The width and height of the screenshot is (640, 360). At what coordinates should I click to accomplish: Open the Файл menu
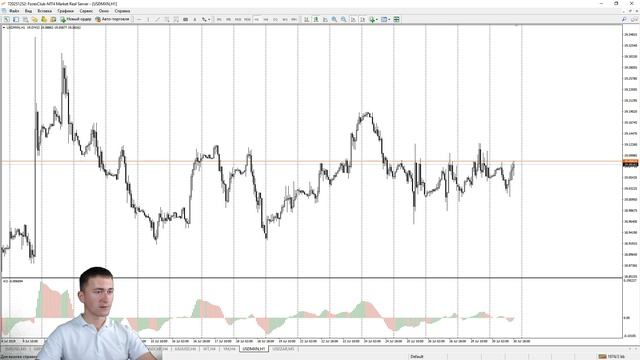pos(14,11)
